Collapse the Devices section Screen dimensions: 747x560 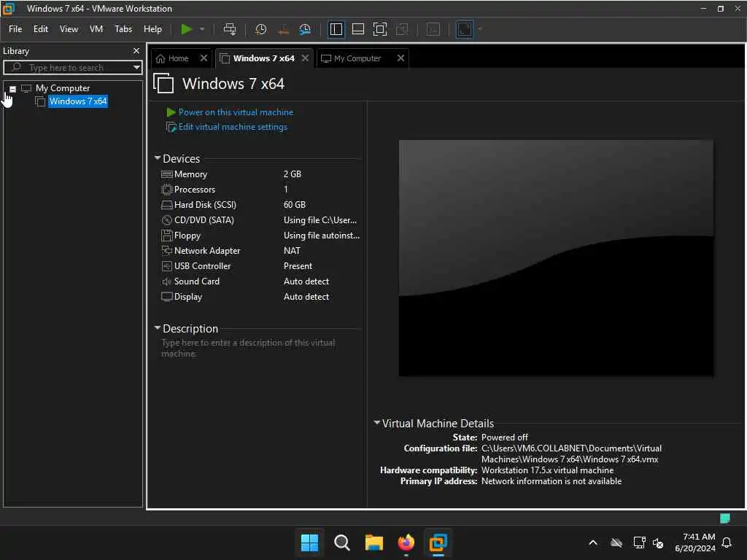pos(158,157)
